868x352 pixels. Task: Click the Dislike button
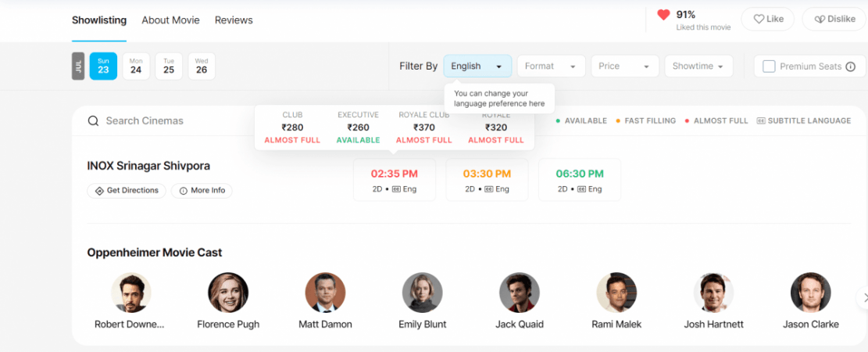tap(834, 19)
